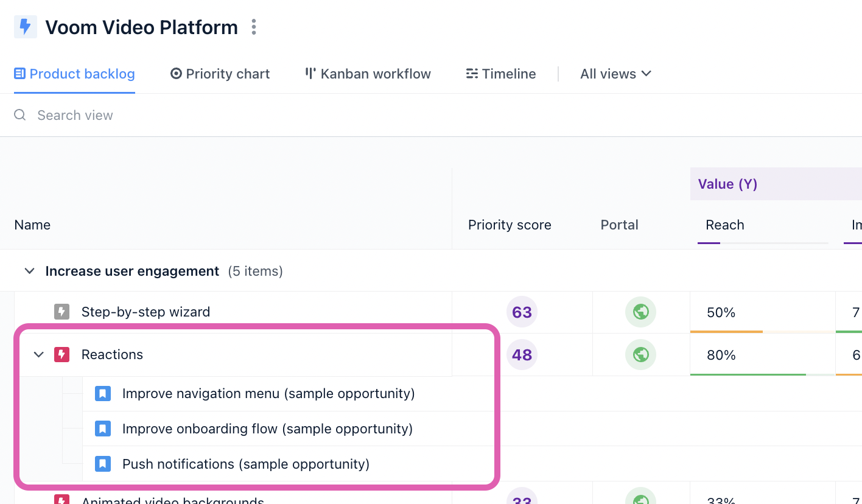Click the Improve navigation menu opportunity icon
Image resolution: width=862 pixels, height=504 pixels.
[x=102, y=393]
